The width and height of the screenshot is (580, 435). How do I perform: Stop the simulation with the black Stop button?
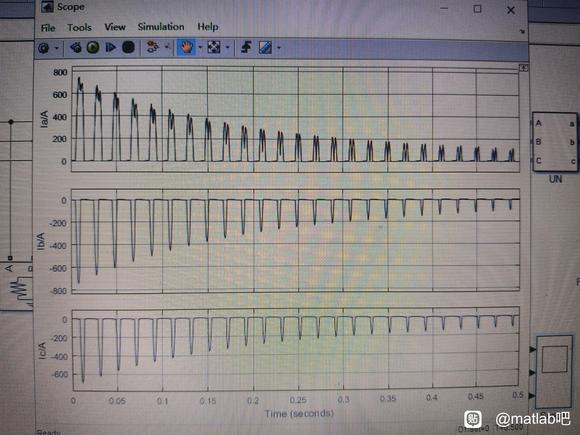128,47
